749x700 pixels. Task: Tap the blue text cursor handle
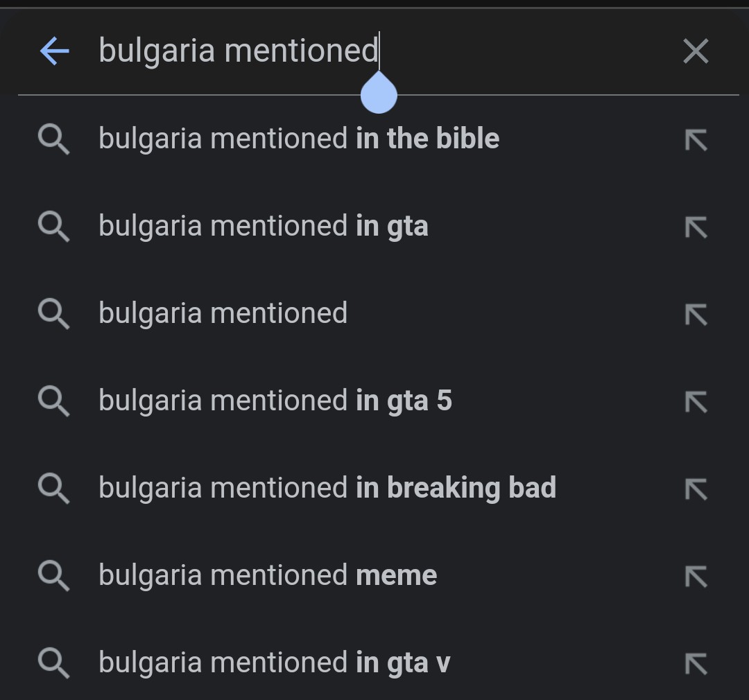point(379,96)
